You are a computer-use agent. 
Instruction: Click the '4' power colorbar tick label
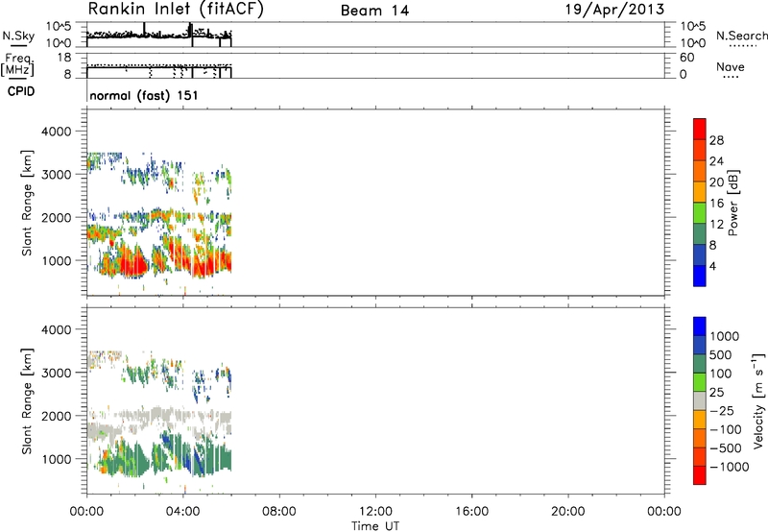pos(712,266)
